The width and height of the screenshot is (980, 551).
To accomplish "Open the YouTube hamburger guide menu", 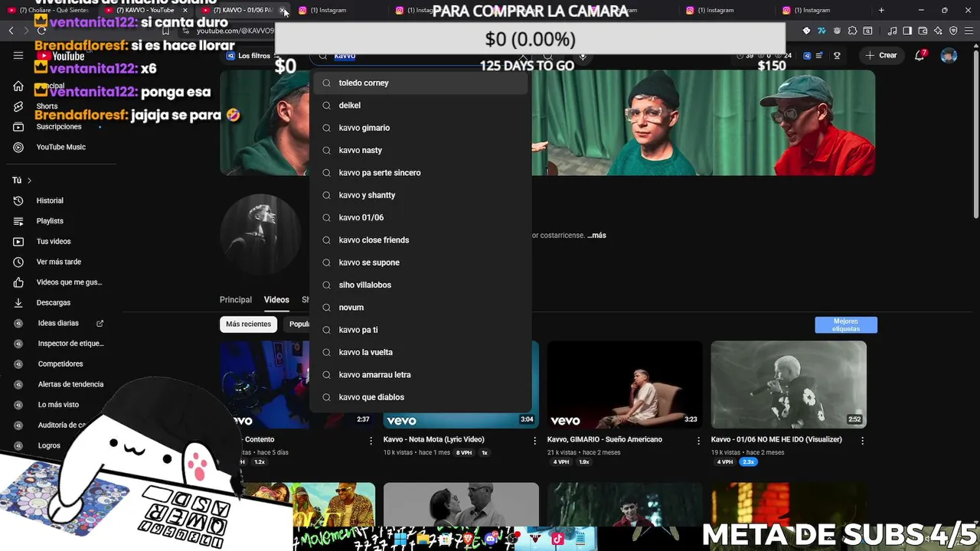I will (18, 55).
